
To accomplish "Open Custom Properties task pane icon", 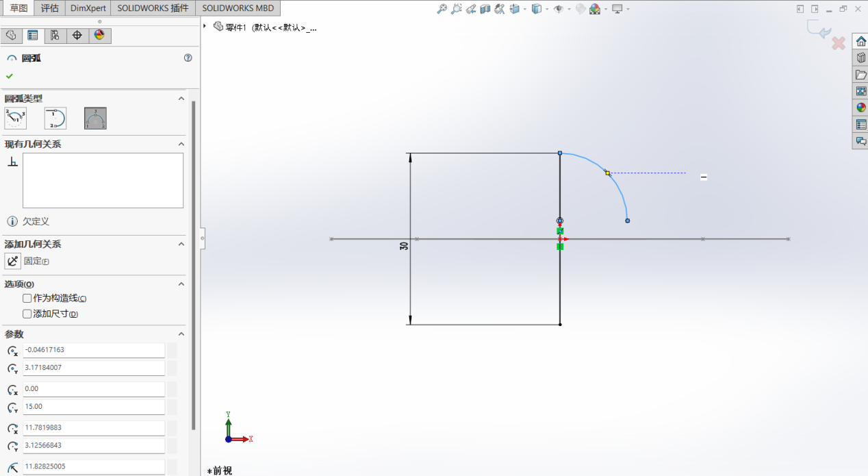I will coord(860,124).
